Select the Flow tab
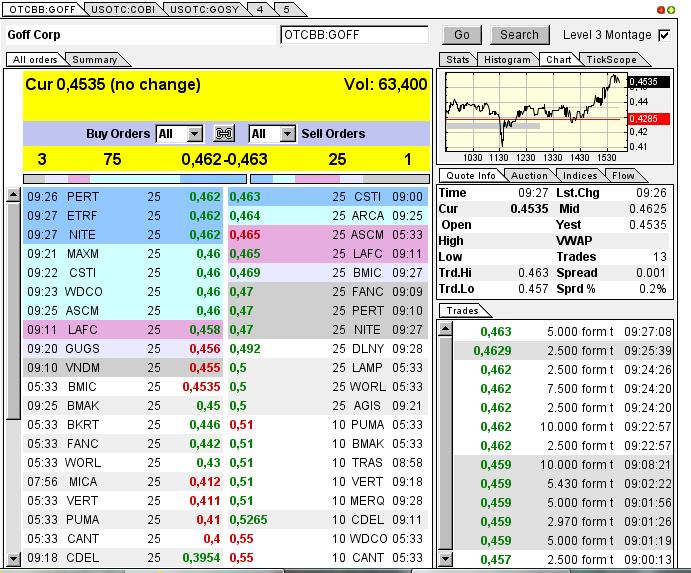Image resolution: width=691 pixels, height=573 pixels. pos(623,175)
